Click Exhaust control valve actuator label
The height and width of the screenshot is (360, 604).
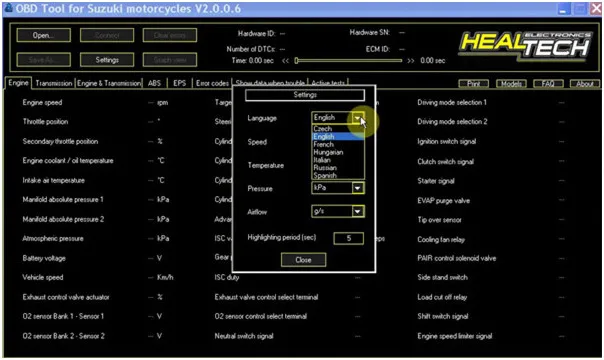coord(66,297)
